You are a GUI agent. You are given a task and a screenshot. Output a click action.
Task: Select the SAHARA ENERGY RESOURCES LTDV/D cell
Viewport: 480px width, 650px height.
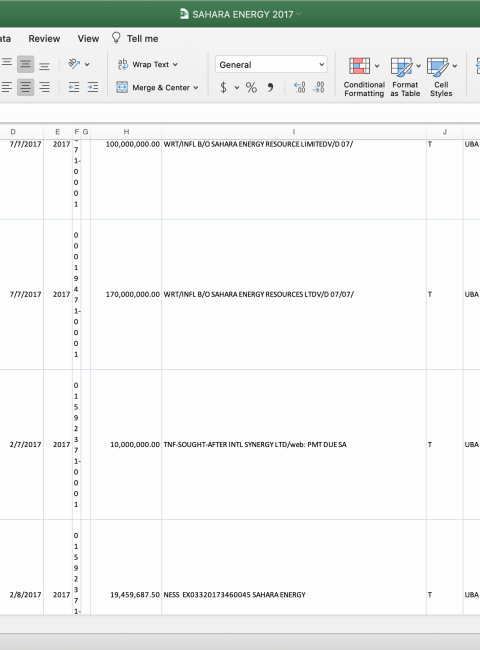[x=293, y=294]
